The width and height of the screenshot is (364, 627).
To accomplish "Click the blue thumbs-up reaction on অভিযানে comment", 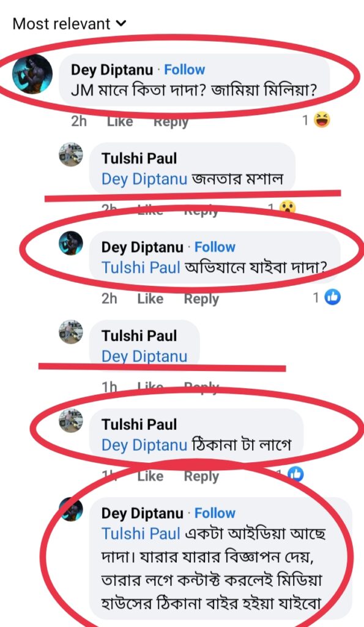I will pyautogui.click(x=332, y=298).
